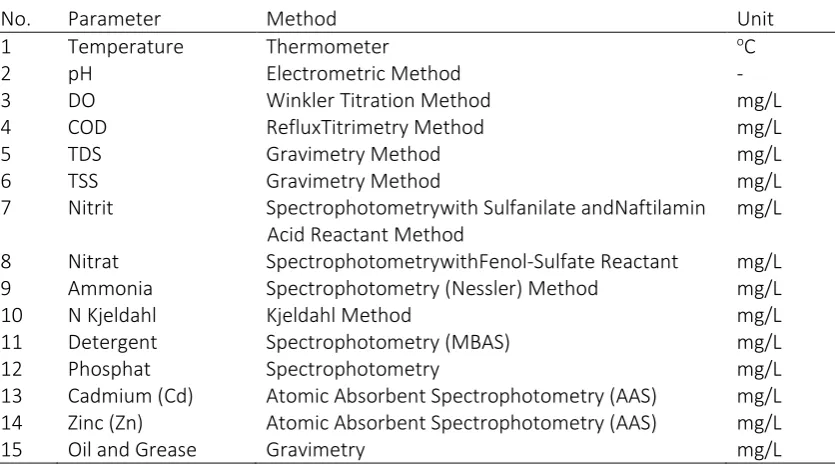Click the Spectrophotometry (Nessler) Method text
The width and height of the screenshot is (835, 466).
(x=432, y=288)
